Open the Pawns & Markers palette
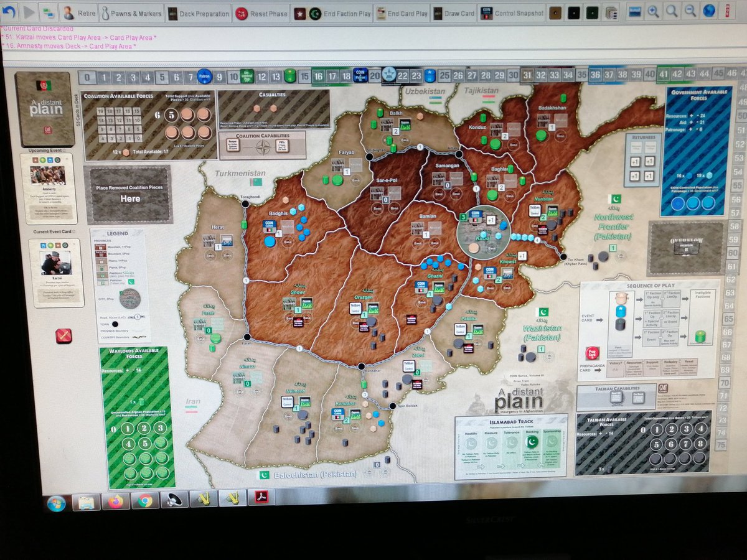Screen dimensions: 747x560 [131, 13]
